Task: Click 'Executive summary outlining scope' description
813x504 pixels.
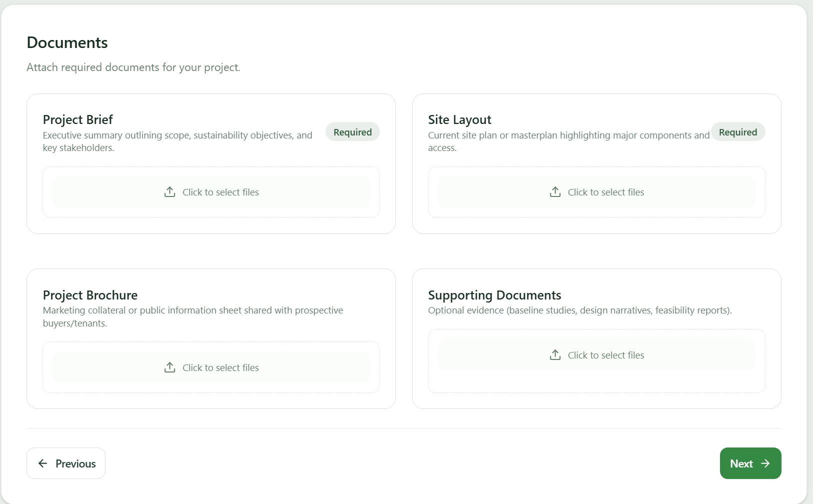Action: tap(177, 141)
